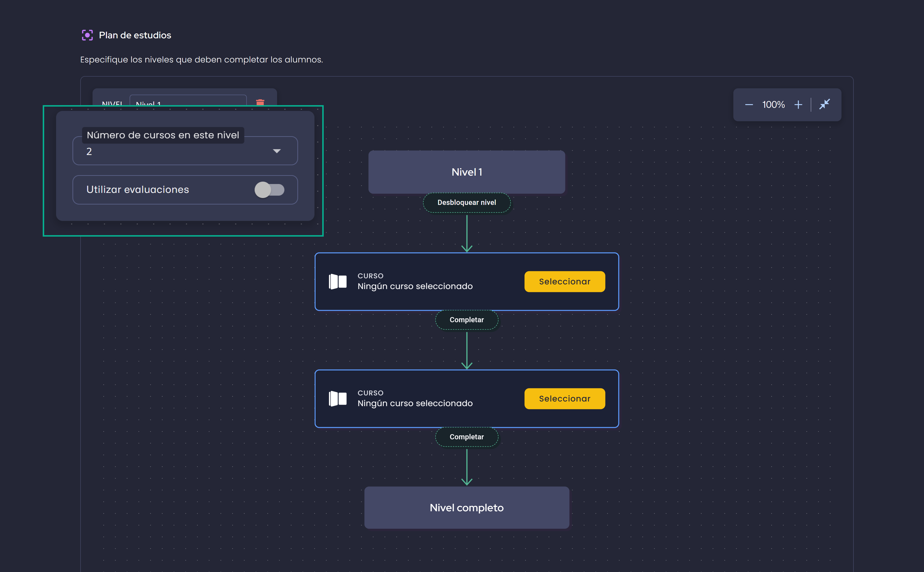This screenshot has height=572, width=924.
Task: Click the zoom in plus icon
Action: click(x=799, y=104)
